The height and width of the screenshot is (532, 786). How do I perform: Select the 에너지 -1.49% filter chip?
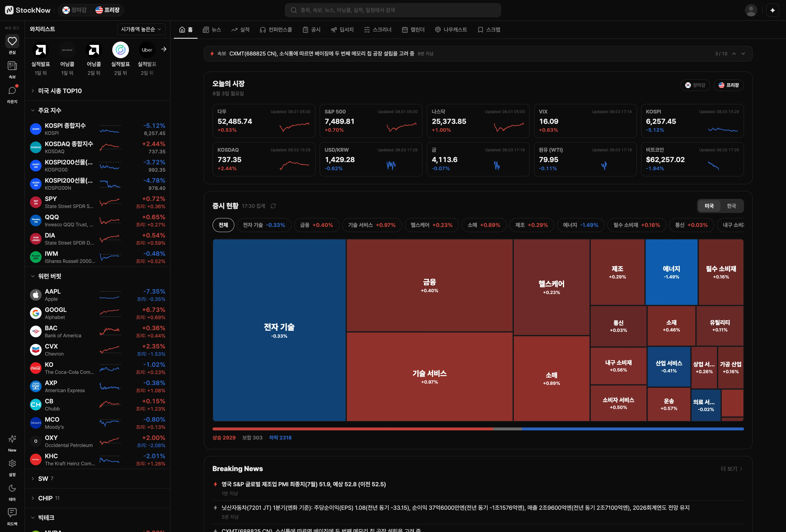coord(580,225)
